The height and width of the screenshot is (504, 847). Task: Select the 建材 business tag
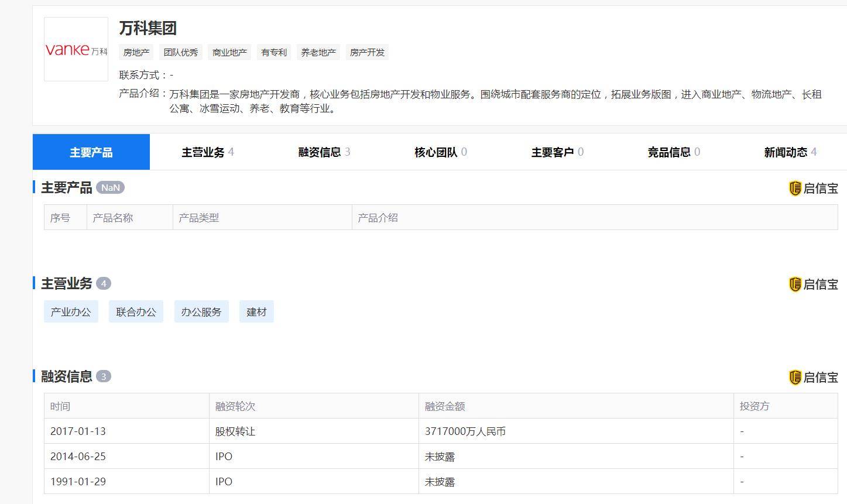pos(256,312)
